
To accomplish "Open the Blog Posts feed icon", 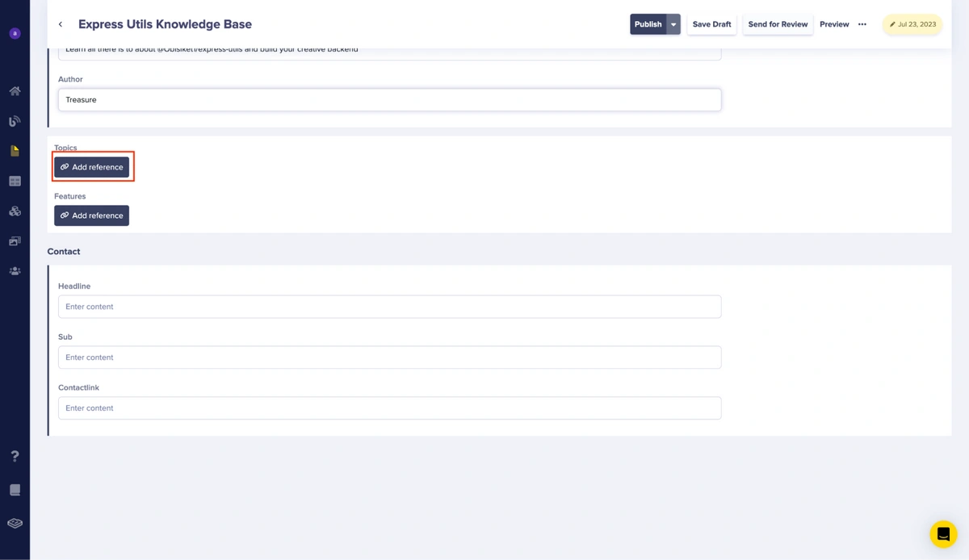I will [15, 121].
